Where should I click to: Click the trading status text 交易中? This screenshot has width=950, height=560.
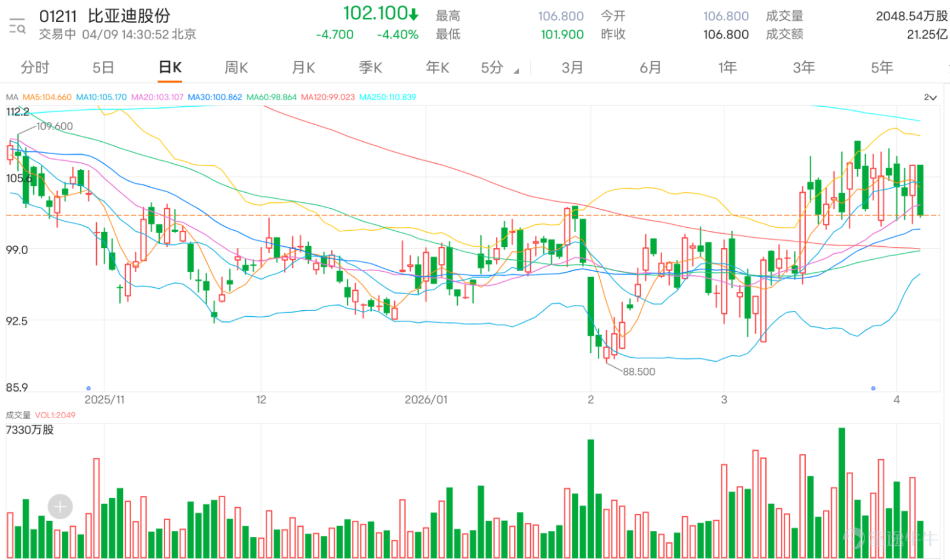[58, 34]
